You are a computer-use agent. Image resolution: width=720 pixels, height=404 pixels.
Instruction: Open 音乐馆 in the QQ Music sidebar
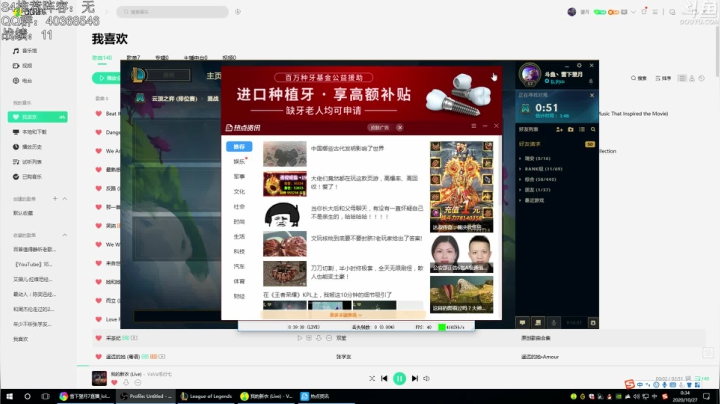[25, 51]
